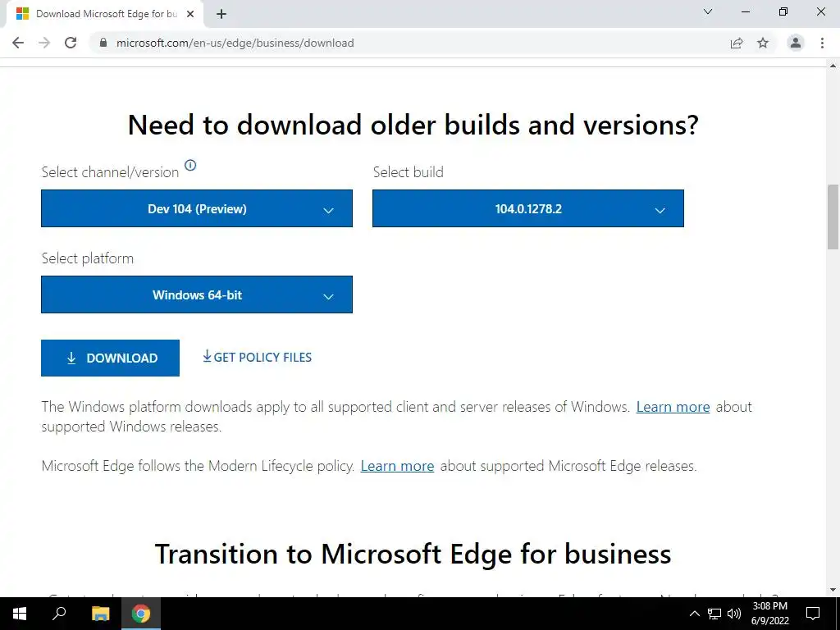Show hidden system tray icons
Viewport: 840px width, 630px height.
point(694,614)
